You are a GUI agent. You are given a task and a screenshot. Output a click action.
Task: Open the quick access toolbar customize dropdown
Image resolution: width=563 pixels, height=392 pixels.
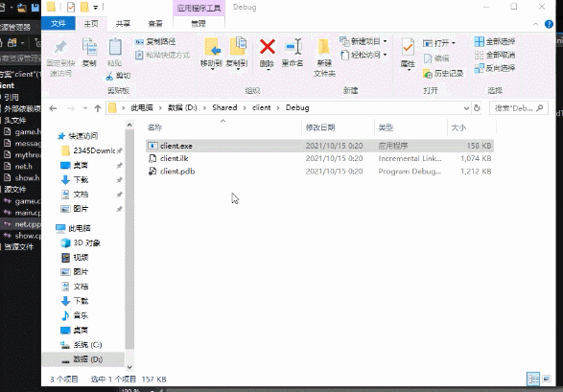pyautogui.click(x=96, y=7)
